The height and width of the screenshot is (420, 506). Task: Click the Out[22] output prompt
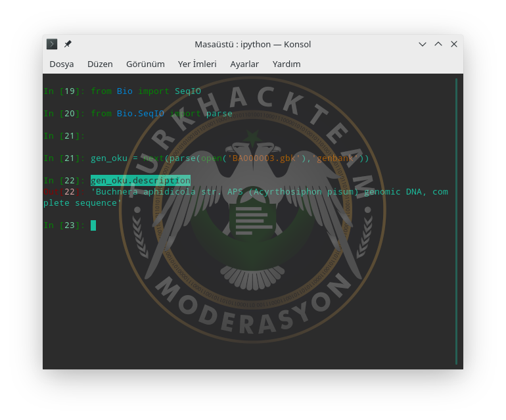(64, 192)
